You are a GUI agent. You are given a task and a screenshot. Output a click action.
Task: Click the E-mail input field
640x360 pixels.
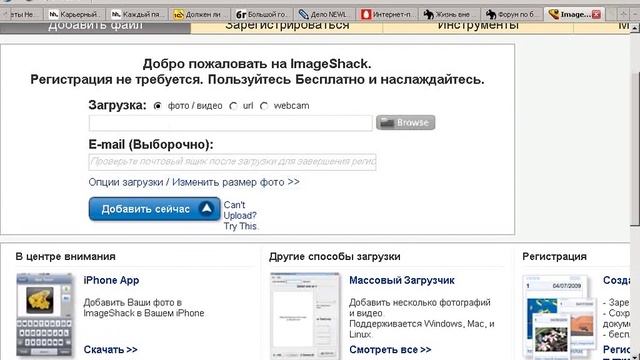(232, 162)
